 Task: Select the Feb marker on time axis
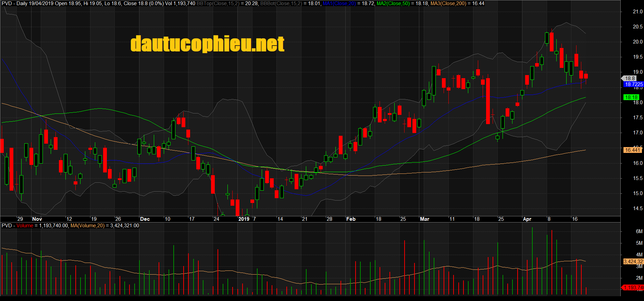[x=351, y=219]
